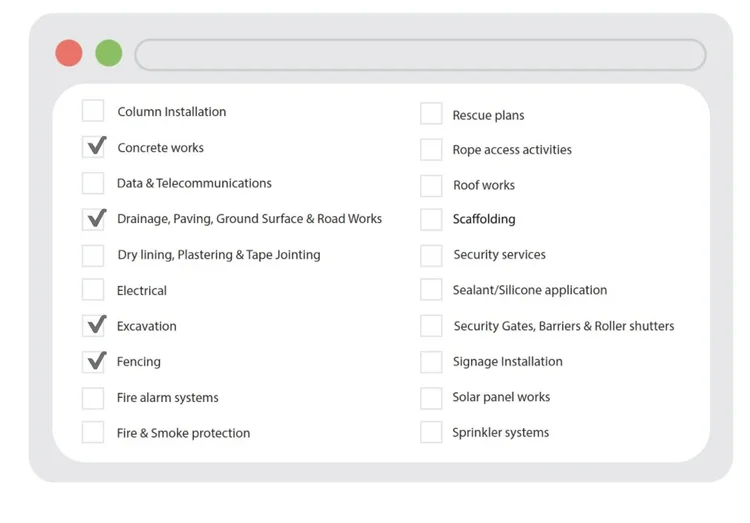Screen dimensions: 750x523
Task: Enable the Data & Telecommunications checkbox
Action: click(93, 183)
